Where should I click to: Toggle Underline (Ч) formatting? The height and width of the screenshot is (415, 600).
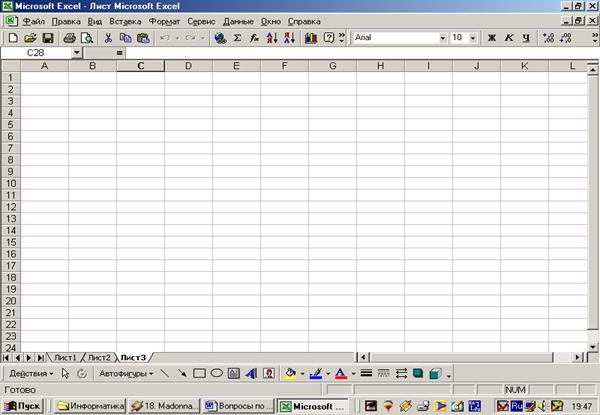[x=526, y=37]
